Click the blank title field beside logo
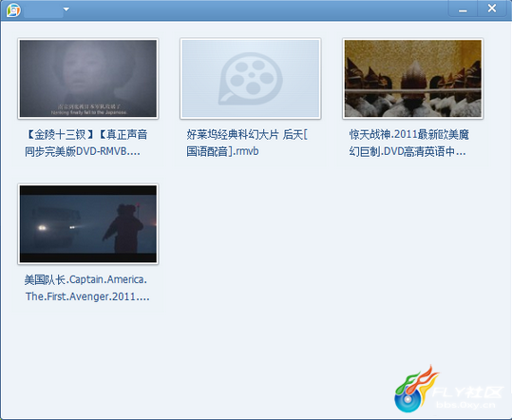Screen dimensions: 512x420 pyautogui.click(x=44, y=10)
